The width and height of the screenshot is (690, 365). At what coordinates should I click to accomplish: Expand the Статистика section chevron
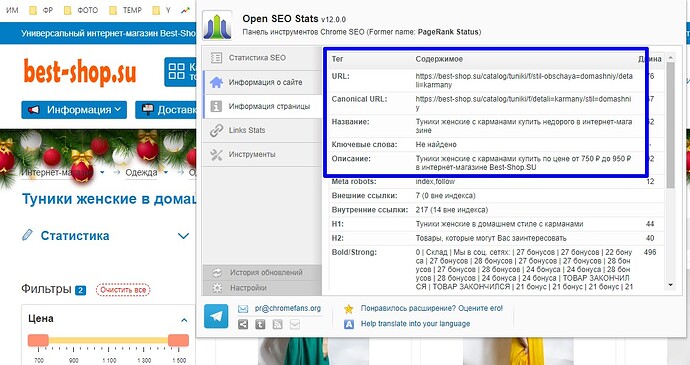(x=184, y=236)
